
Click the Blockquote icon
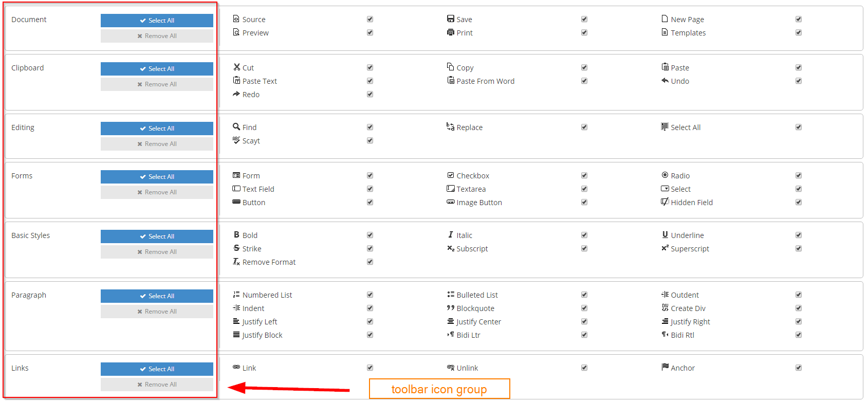point(451,308)
